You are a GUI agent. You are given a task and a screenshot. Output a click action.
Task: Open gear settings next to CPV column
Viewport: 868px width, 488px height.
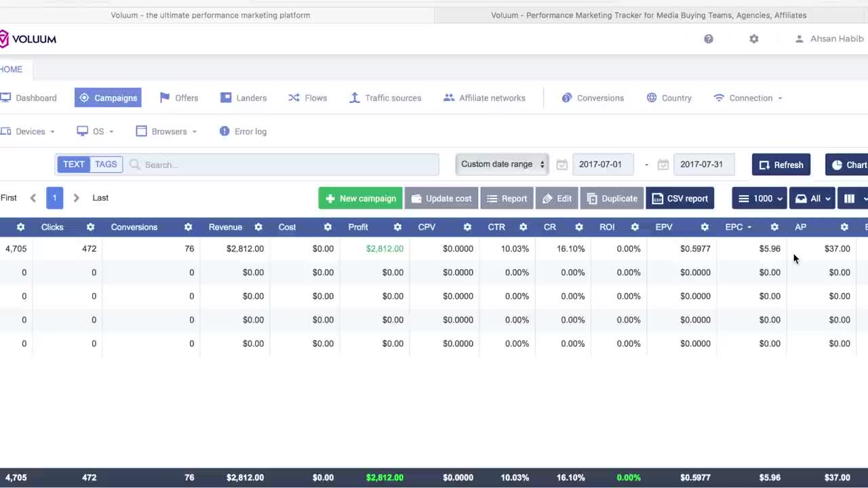[467, 227]
